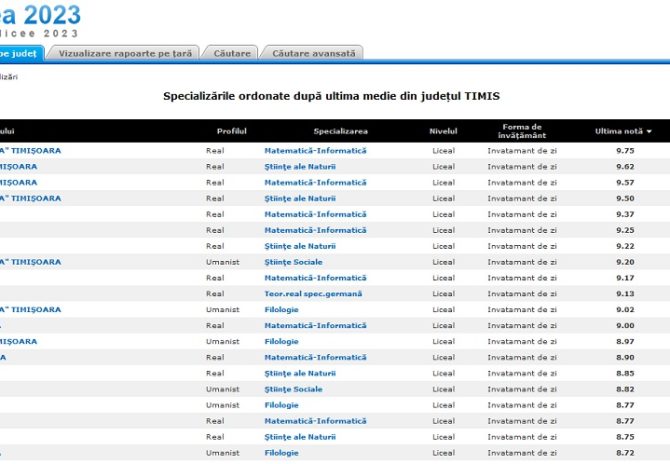Open Matematică-Informatică link with score 9.00
Image resolution: width=670 pixels, height=464 pixels.
tap(315, 326)
